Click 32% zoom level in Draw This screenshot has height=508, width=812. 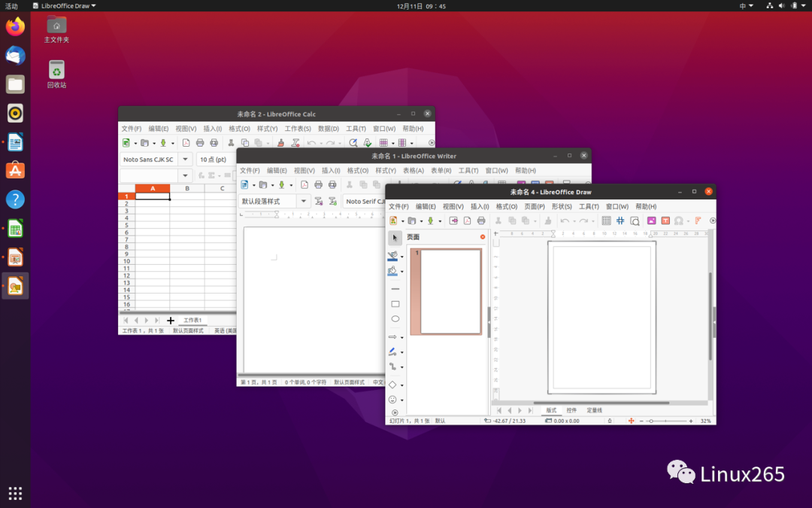[705, 421]
